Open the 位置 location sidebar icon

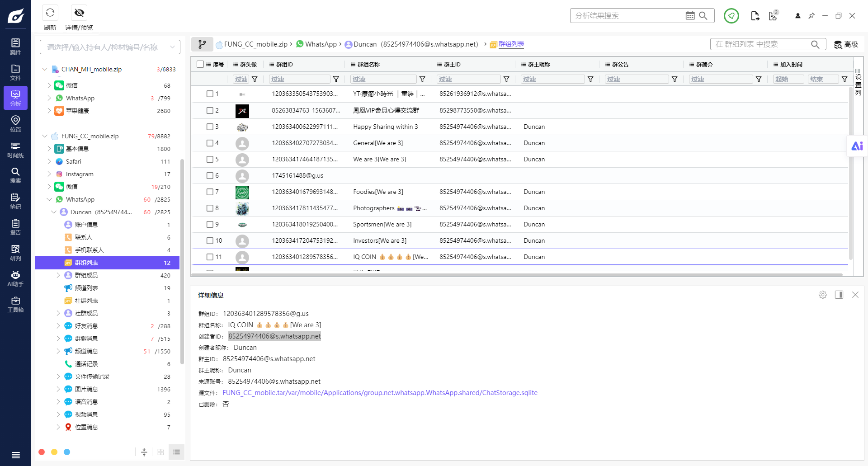[15, 123]
